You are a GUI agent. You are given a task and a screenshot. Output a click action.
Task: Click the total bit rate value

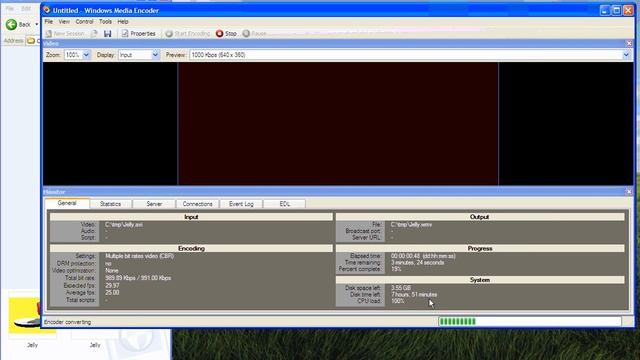pyautogui.click(x=138, y=278)
